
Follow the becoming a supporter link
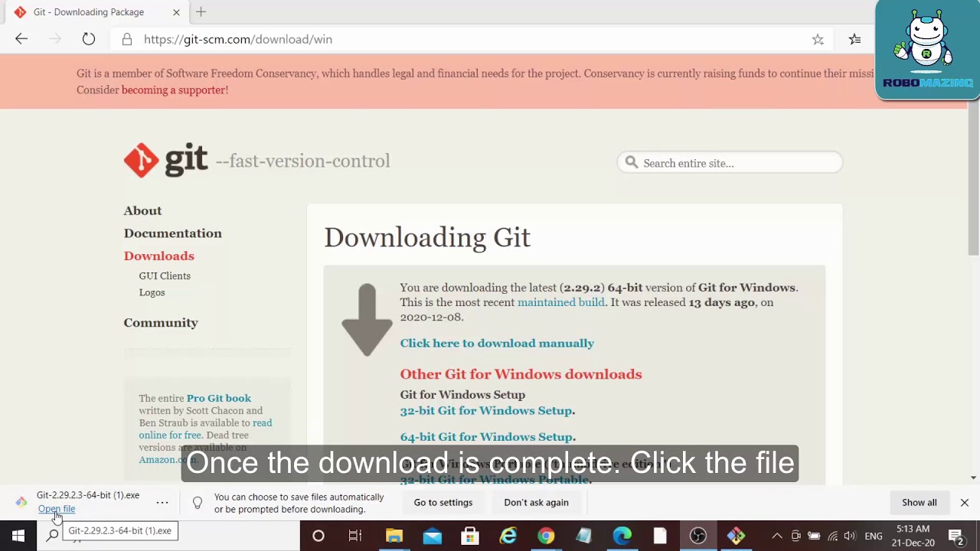[175, 90]
